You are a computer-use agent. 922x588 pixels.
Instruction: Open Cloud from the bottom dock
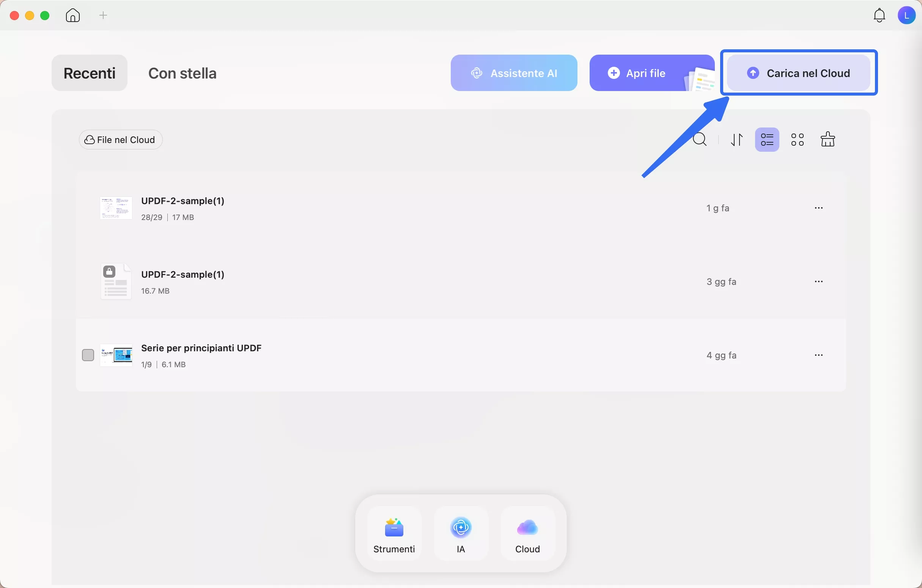tap(527, 534)
